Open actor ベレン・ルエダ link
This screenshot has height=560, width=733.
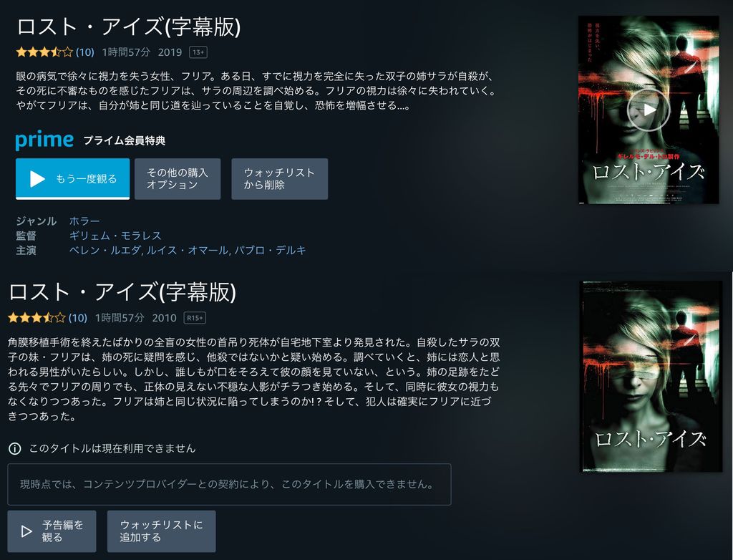(x=105, y=251)
